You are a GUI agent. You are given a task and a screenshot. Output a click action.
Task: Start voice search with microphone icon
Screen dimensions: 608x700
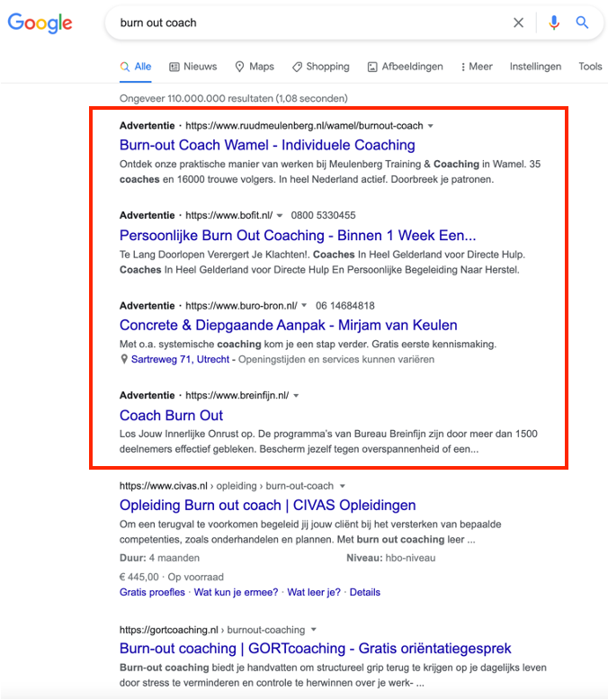click(x=554, y=22)
